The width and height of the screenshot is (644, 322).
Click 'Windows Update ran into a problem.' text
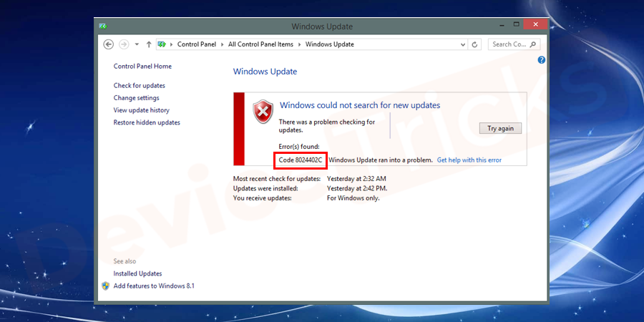click(381, 160)
